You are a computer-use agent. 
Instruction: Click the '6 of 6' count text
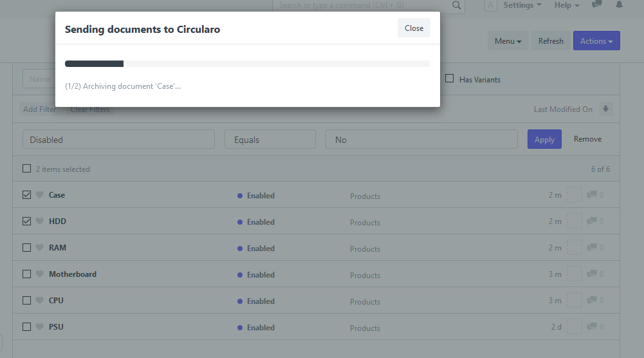(600, 169)
